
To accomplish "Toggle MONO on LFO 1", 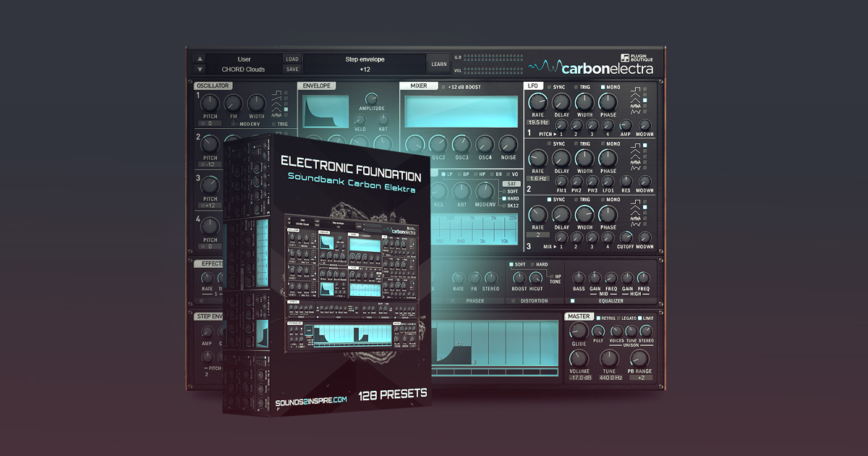I will 602,87.
